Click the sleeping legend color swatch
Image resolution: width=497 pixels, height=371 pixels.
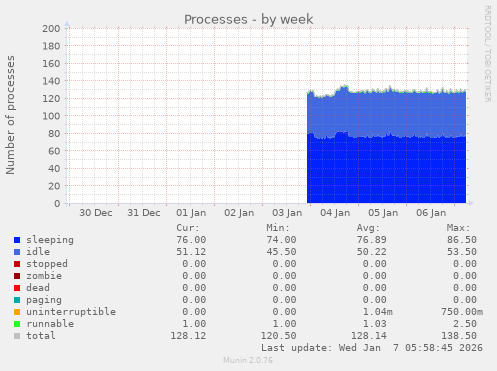pyautogui.click(x=17, y=240)
